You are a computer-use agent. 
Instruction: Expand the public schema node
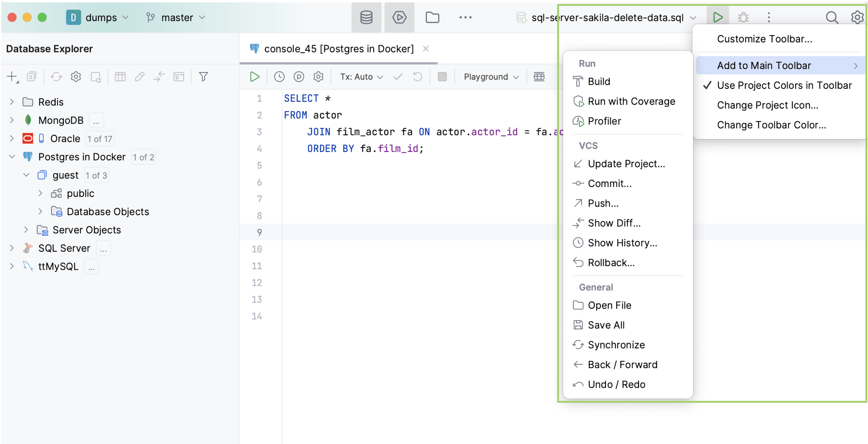(40, 193)
